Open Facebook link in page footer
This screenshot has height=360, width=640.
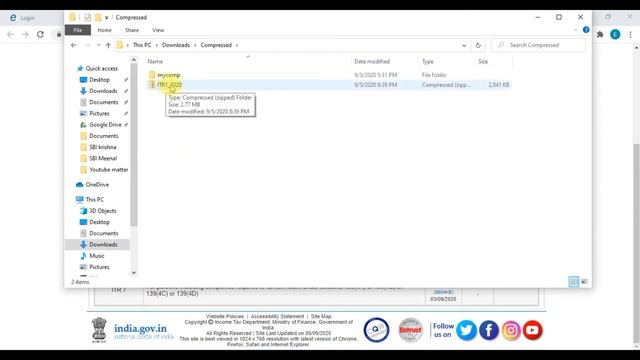[489, 330]
